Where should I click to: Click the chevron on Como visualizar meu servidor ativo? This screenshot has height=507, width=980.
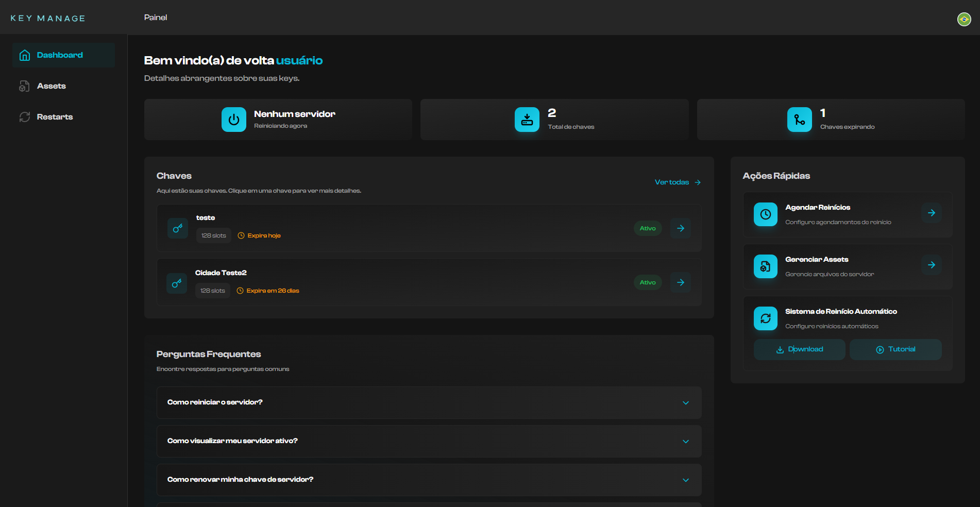[686, 442]
